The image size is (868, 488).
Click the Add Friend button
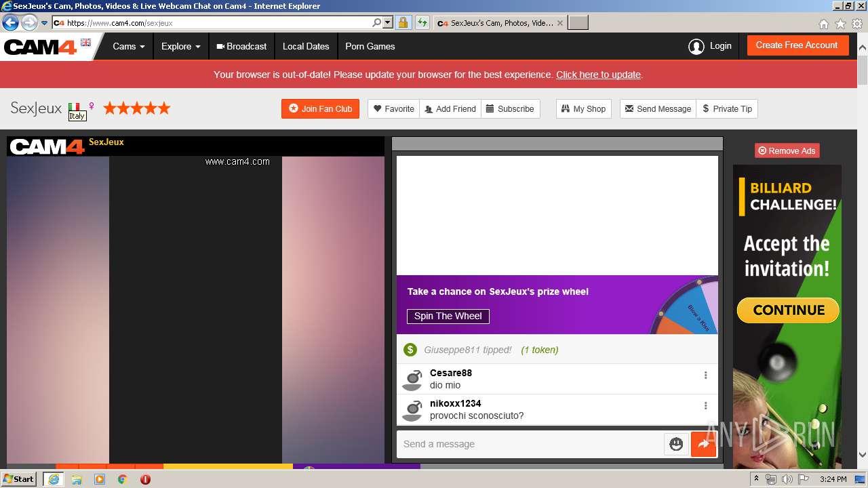coord(450,108)
